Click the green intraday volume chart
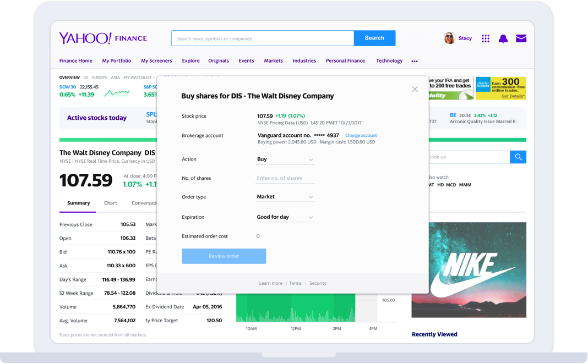 (296, 308)
